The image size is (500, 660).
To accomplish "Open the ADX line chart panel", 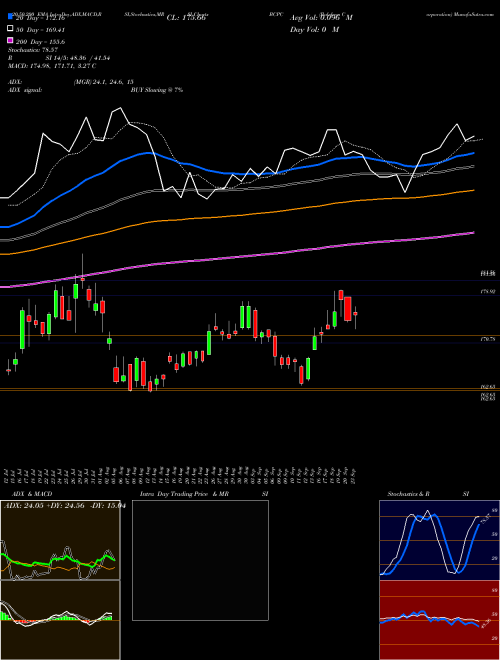I will 60,540.
